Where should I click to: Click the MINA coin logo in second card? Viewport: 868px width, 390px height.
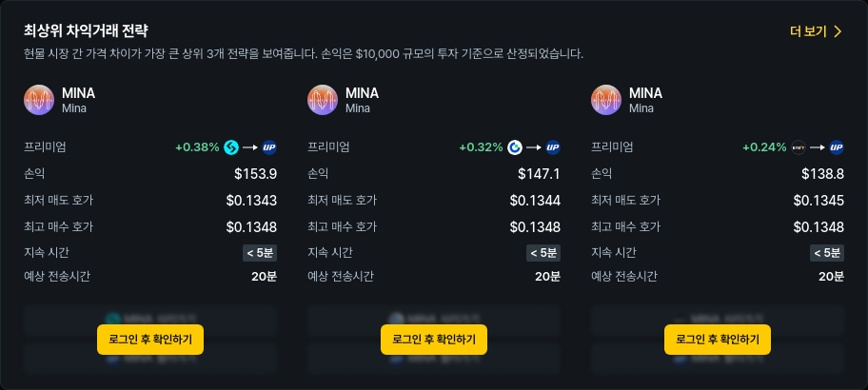[323, 100]
